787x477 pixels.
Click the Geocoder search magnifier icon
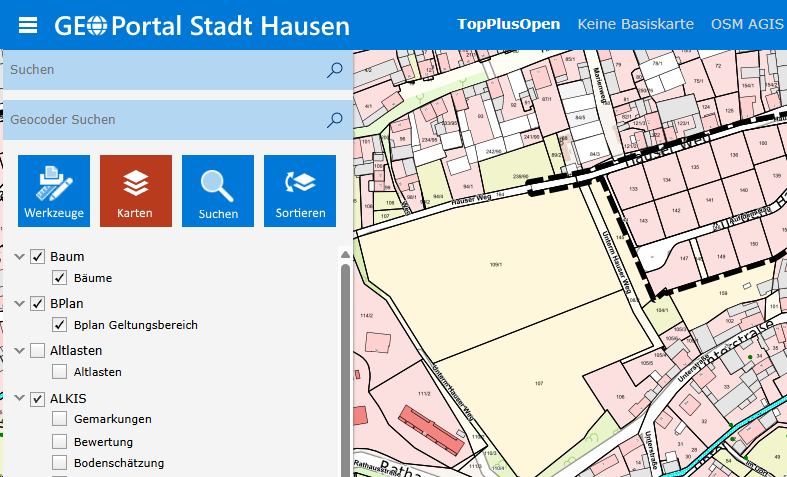click(x=334, y=120)
